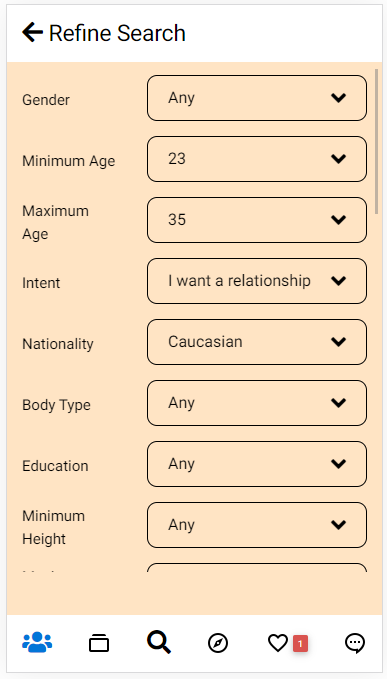Click the Refine Search title
Viewport: 387px width, 679px height.
tap(117, 33)
